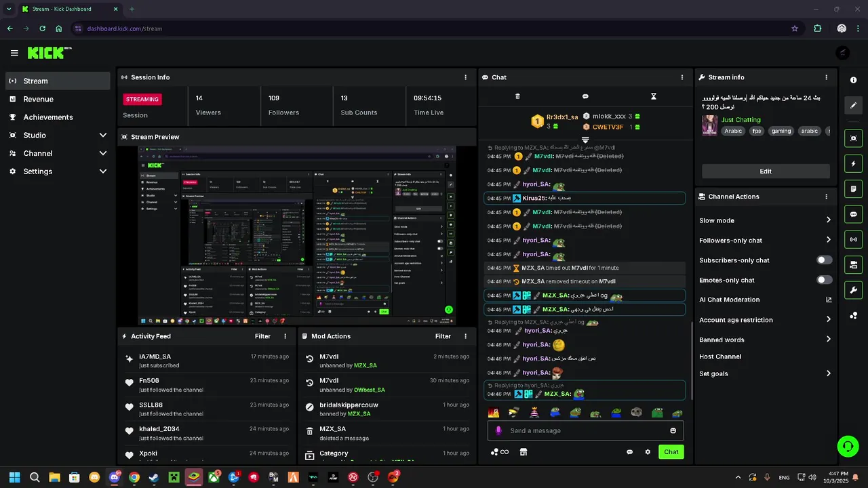This screenshot has height=488, width=868.
Task: Click the green Chat send button
Action: click(x=671, y=452)
